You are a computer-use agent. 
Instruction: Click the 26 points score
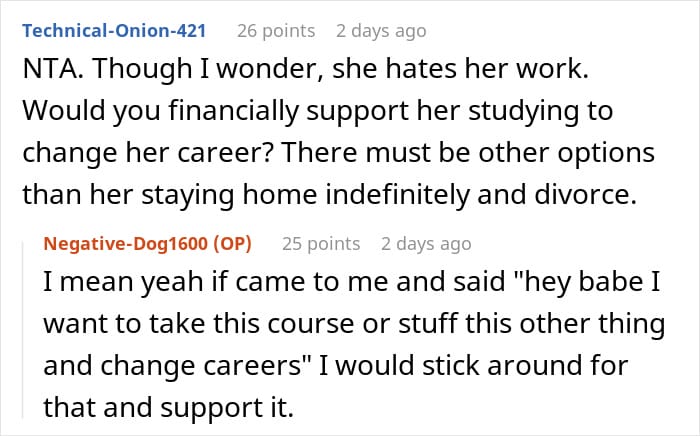[276, 31]
